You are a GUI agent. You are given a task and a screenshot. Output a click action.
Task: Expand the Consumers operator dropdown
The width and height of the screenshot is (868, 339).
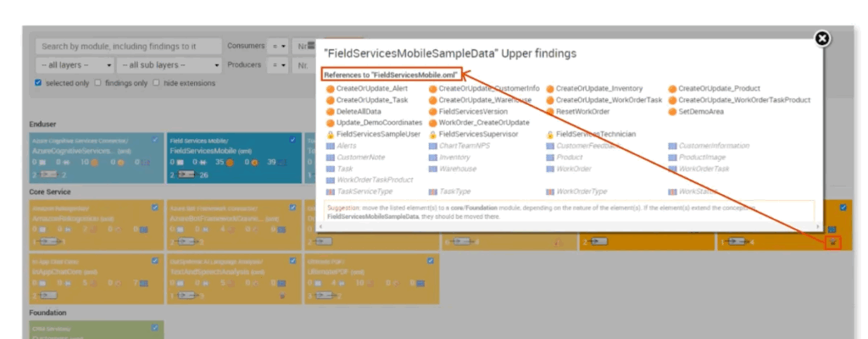pyautogui.click(x=277, y=46)
